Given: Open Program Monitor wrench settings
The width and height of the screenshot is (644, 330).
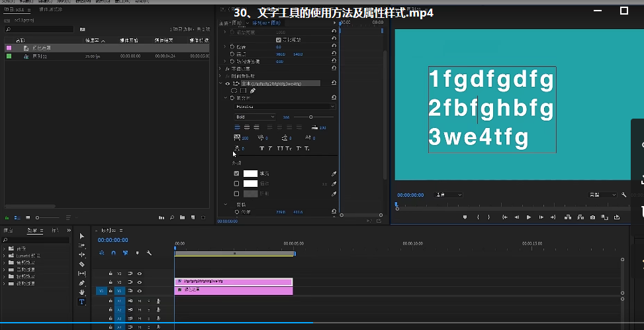Looking at the screenshot, I should (x=624, y=195).
